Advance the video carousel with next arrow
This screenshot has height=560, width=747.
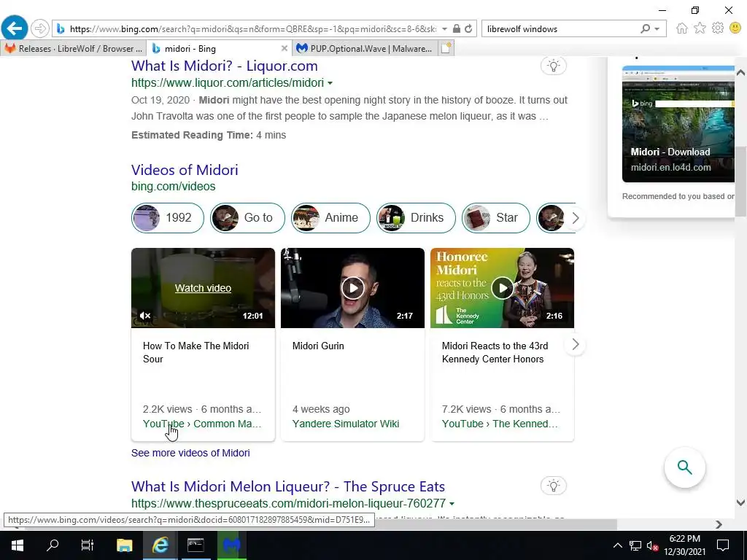(x=575, y=344)
